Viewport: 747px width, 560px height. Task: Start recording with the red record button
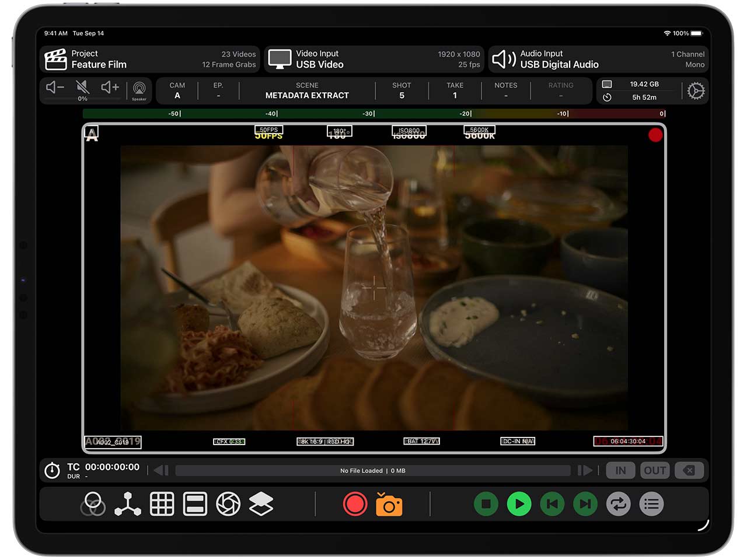tap(355, 504)
